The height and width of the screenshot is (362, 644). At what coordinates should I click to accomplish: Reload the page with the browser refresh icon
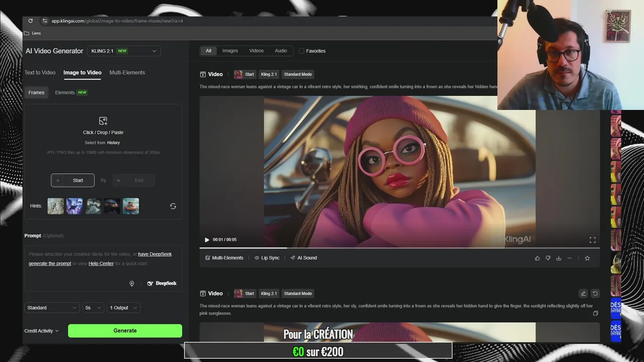point(30,21)
